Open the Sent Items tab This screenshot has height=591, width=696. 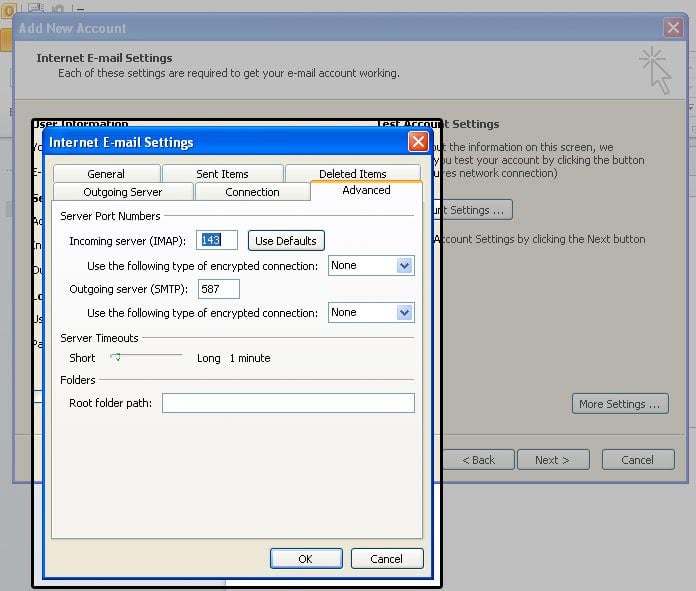coord(222,174)
